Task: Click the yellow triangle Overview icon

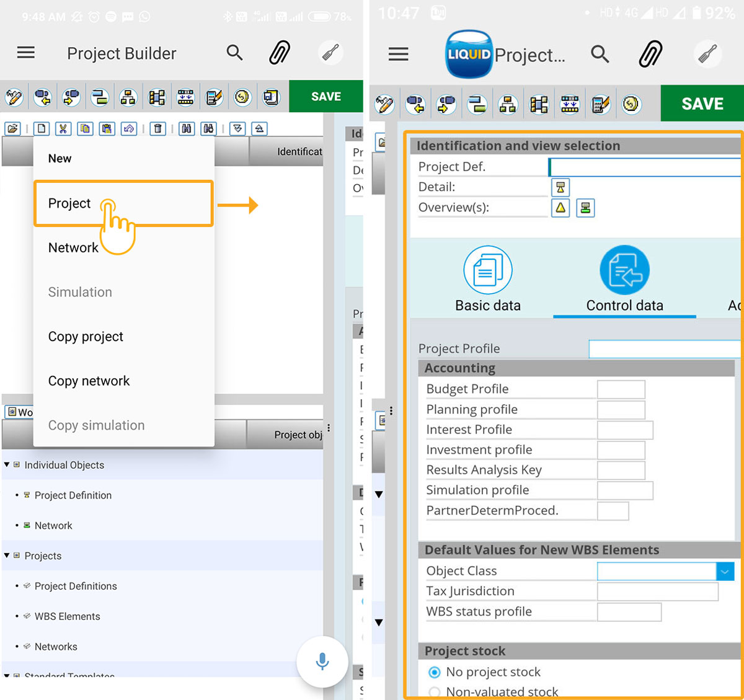Action: pos(560,208)
